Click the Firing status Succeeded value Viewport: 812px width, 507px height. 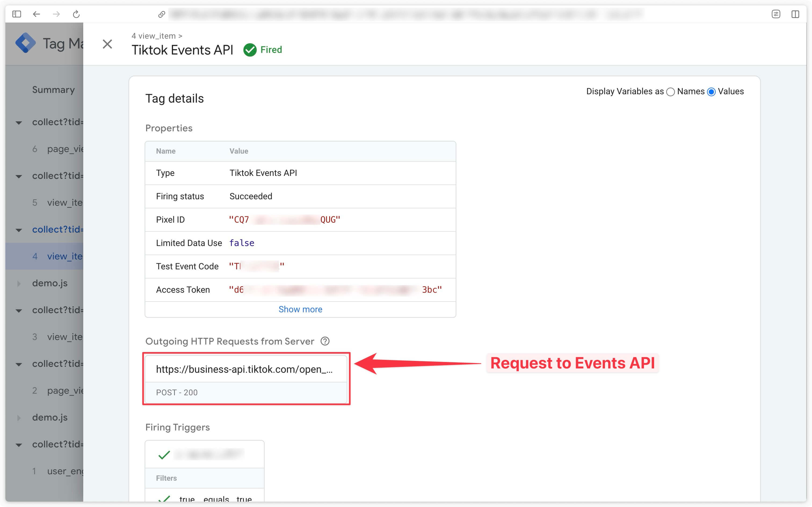pos(251,196)
